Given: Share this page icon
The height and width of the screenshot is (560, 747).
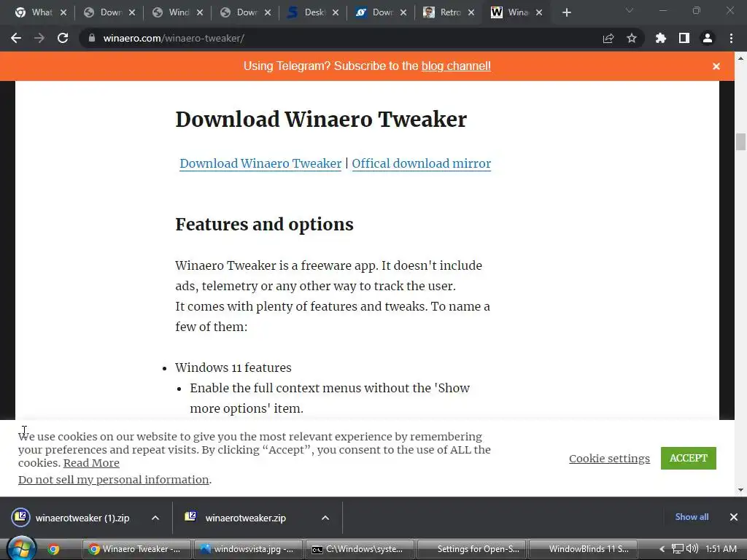Looking at the screenshot, I should pyautogui.click(x=608, y=38).
